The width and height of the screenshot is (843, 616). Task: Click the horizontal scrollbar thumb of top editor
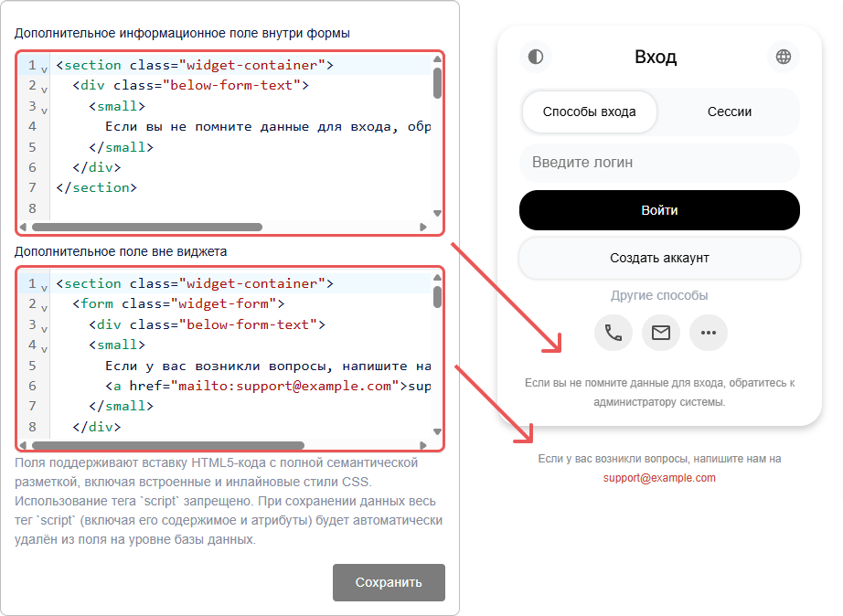point(146,227)
